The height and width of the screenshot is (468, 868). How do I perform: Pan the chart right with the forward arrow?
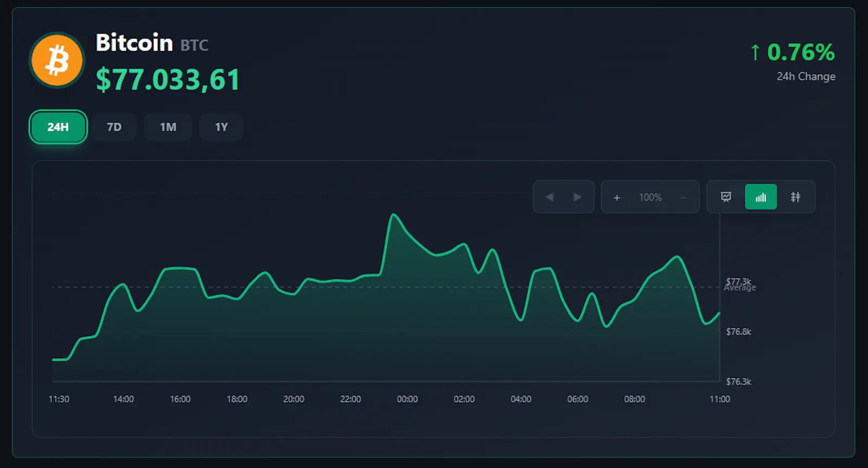(x=577, y=197)
